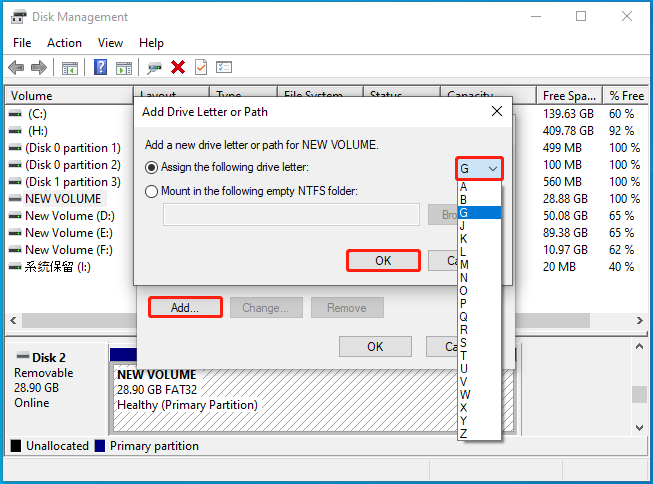This screenshot has width=653, height=484.
Task: Click the Show/Hide Action Pane icon
Action: tap(124, 67)
